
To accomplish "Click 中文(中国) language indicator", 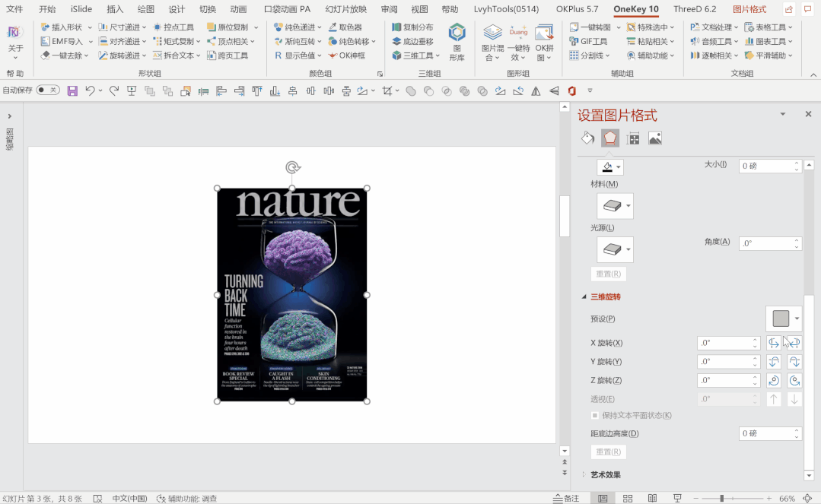I will pos(129,498).
